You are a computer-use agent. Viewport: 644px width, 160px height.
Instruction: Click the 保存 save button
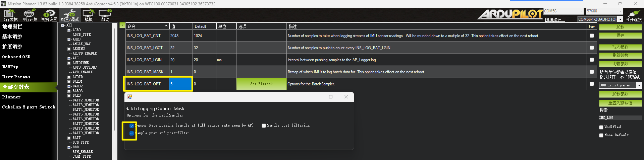[620, 35]
